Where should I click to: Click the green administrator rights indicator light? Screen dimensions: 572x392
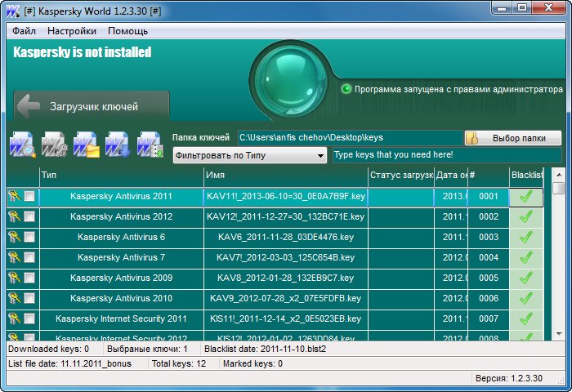coord(346,89)
